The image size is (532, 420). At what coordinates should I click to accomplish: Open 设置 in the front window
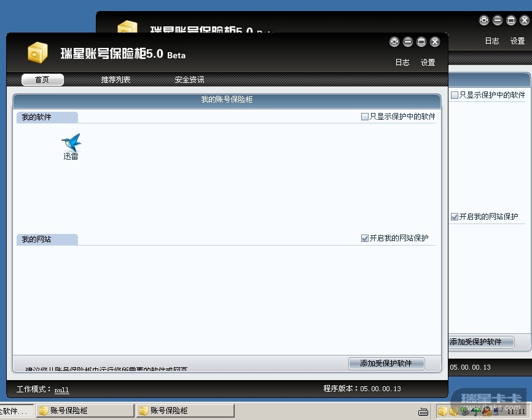click(428, 63)
